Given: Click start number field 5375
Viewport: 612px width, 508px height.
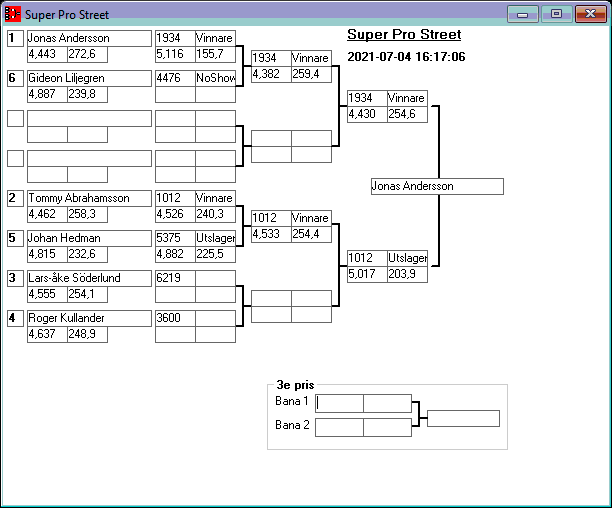Looking at the screenshot, I should click(x=175, y=238).
